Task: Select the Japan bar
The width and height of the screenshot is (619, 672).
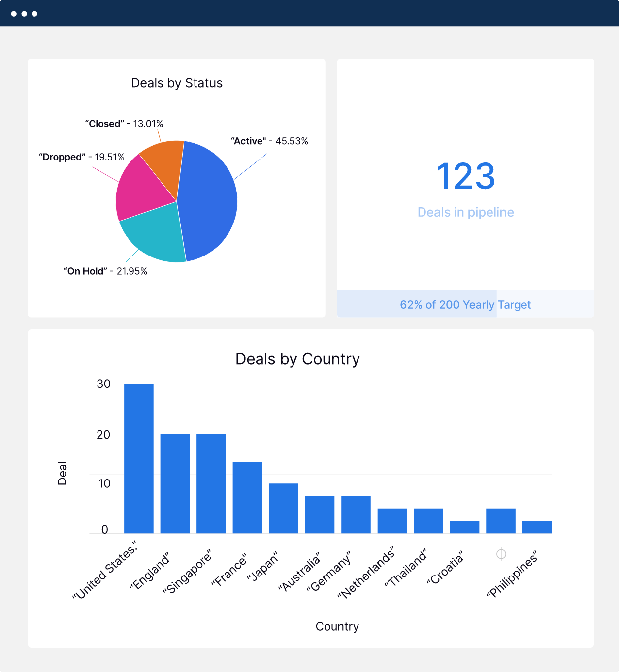Action: coord(284,508)
